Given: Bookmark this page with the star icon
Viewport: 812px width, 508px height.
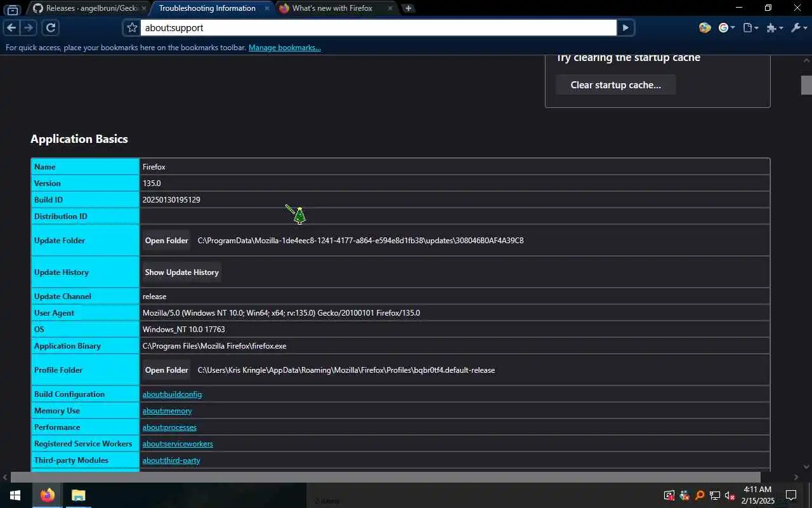Looking at the screenshot, I should 132,28.
